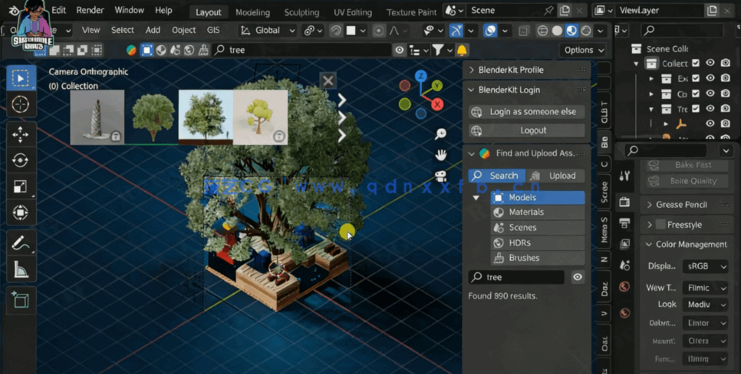Click the Bake Quality button
The width and height of the screenshot is (741, 374).
(x=687, y=181)
